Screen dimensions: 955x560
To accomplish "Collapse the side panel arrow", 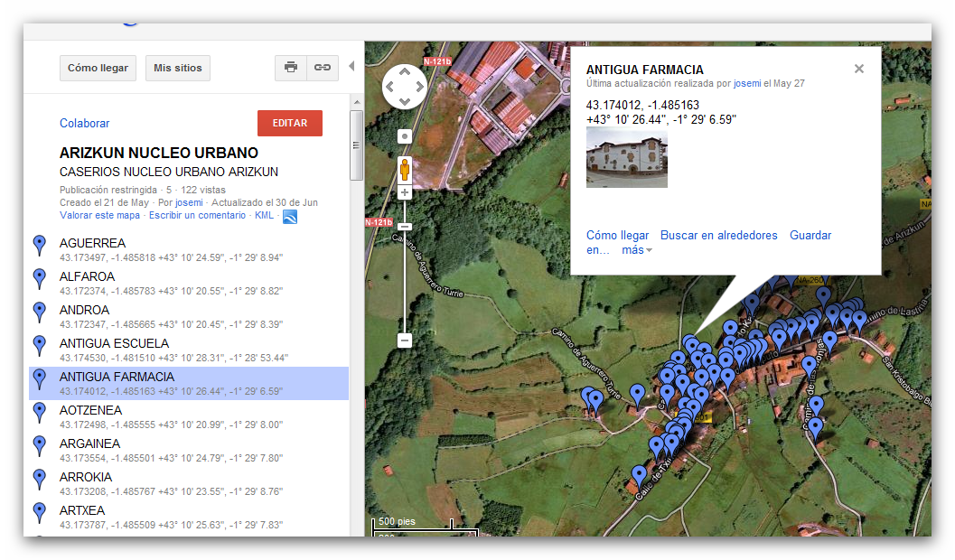I will (351, 66).
